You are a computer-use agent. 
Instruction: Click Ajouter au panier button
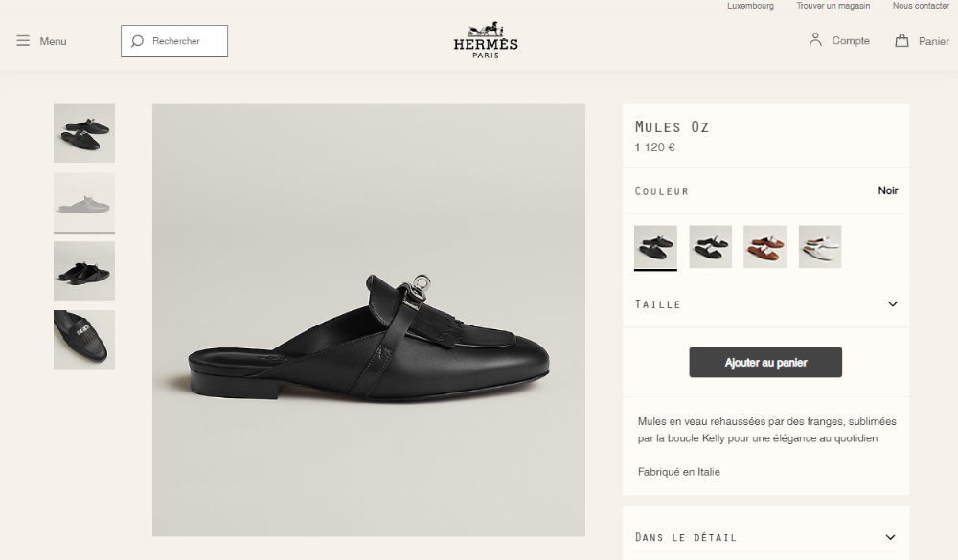coord(765,362)
